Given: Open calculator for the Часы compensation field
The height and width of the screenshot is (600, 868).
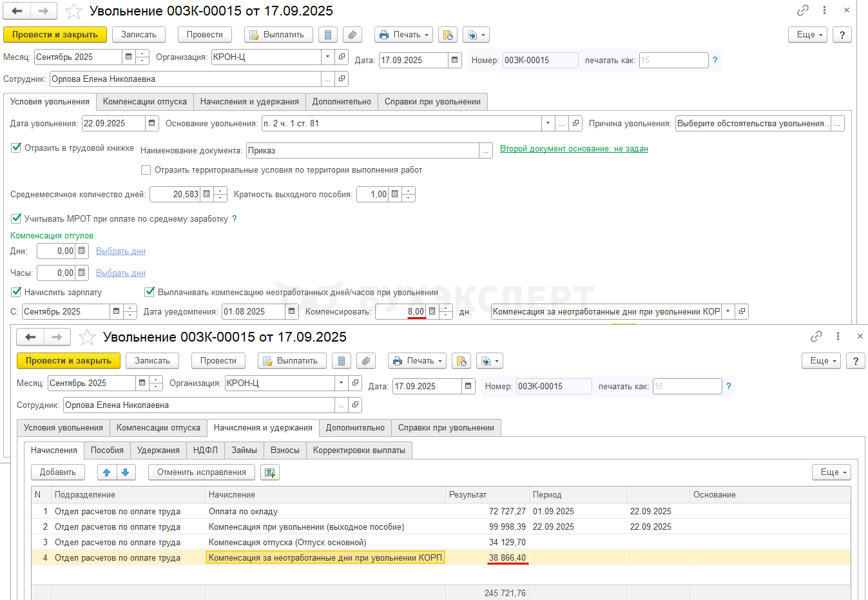Looking at the screenshot, I should (82, 273).
